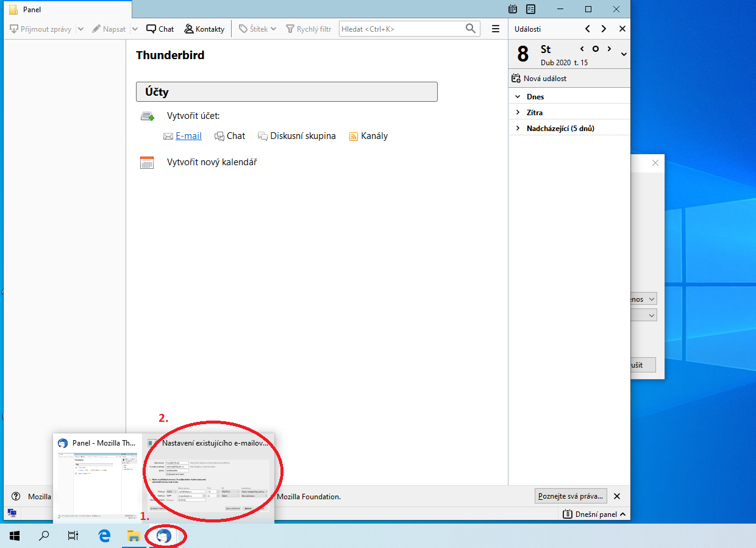
Task: Expand the mini calendar chevron
Action: pos(624,54)
